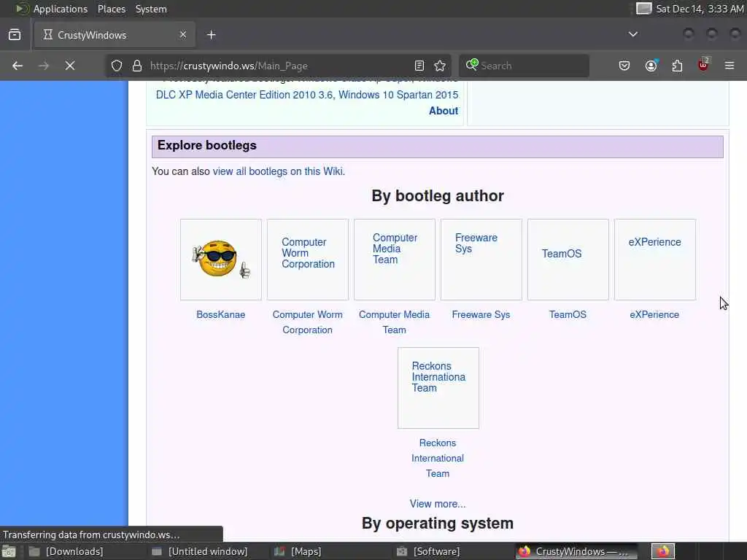Click the URL address bar

tap(279, 66)
